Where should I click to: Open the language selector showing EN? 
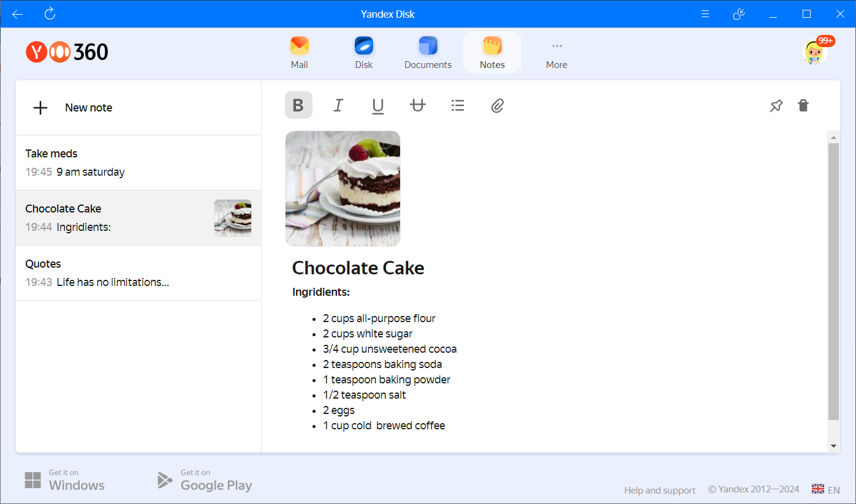pos(826,489)
